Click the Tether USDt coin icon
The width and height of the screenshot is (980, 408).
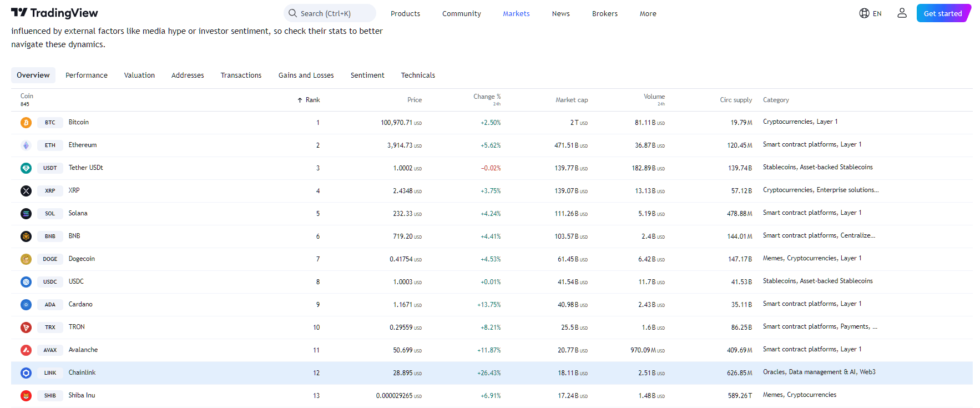point(26,168)
